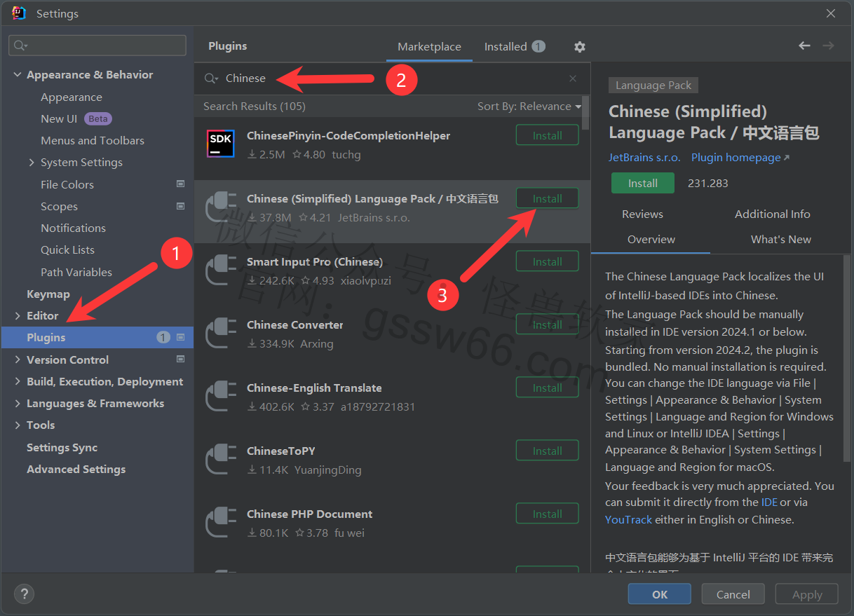Clear the plugin search with X icon

tap(573, 78)
